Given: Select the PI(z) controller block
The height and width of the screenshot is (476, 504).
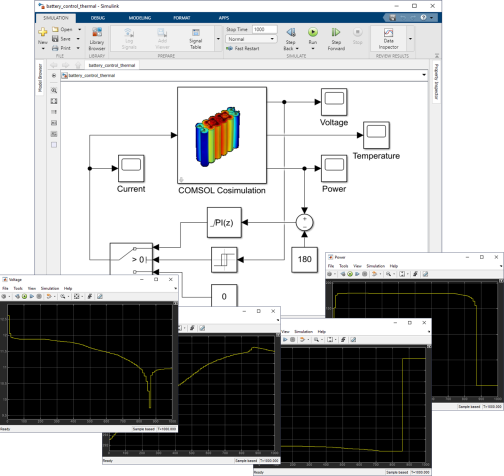Looking at the screenshot, I should click(x=224, y=223).
